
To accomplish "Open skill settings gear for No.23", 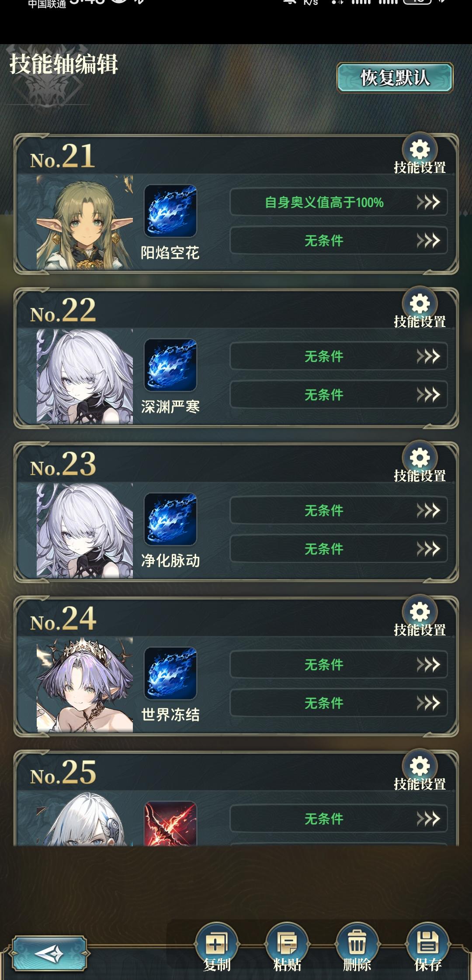I will pos(420,458).
